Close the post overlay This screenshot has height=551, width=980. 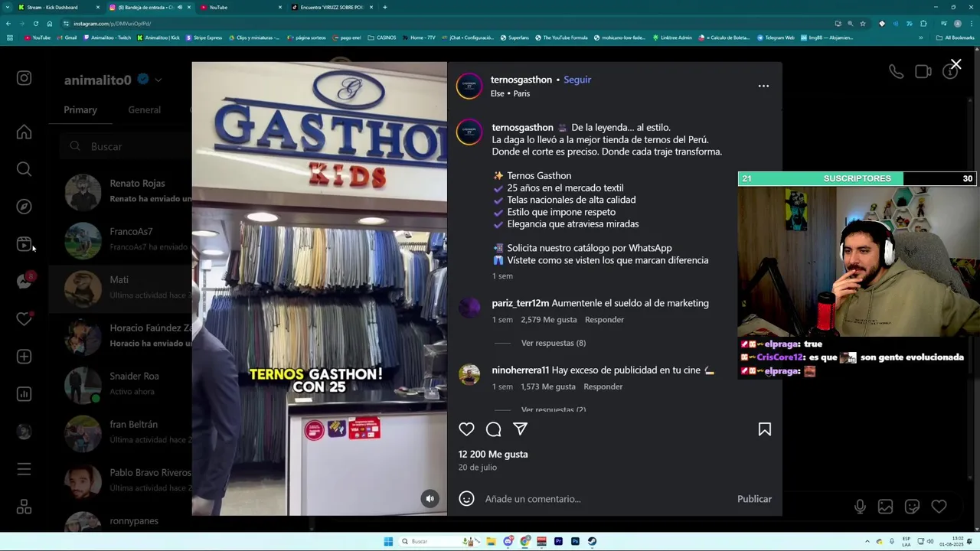click(955, 64)
